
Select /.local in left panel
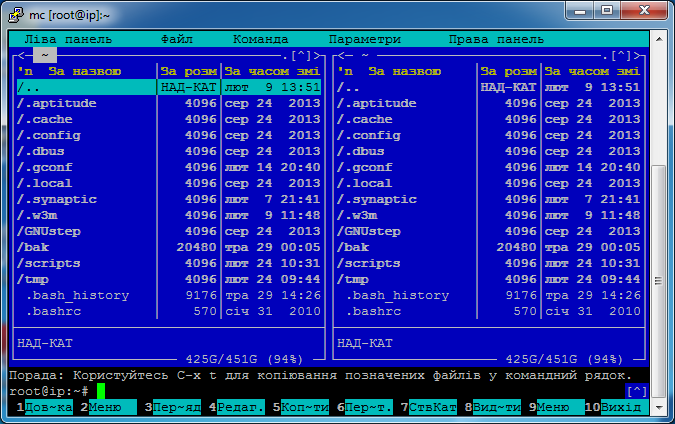(169, 183)
